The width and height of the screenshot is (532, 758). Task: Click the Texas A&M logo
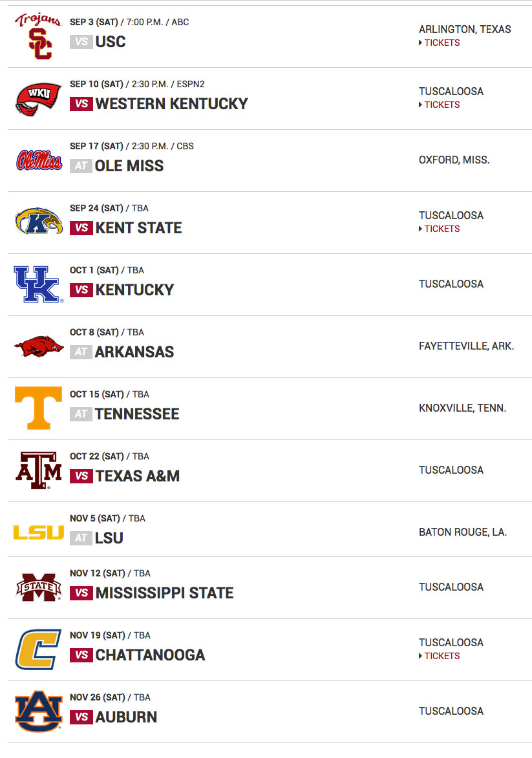[x=39, y=470]
